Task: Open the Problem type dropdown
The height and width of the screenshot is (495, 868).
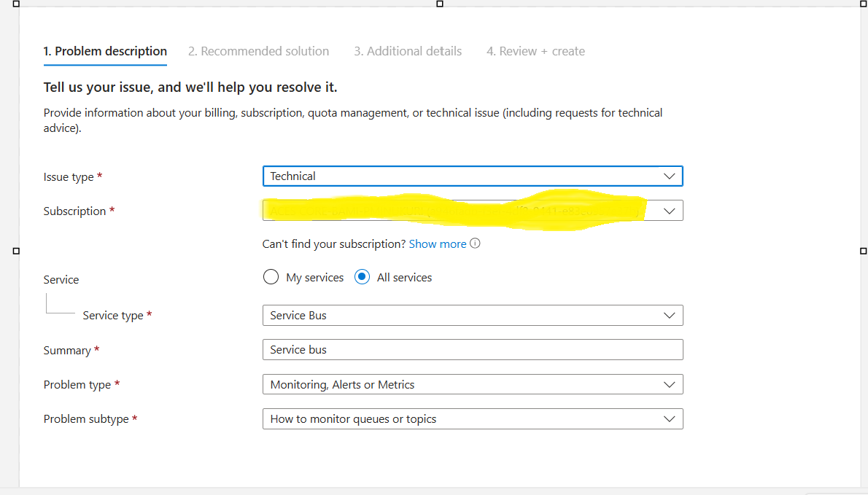Action: [x=473, y=384]
